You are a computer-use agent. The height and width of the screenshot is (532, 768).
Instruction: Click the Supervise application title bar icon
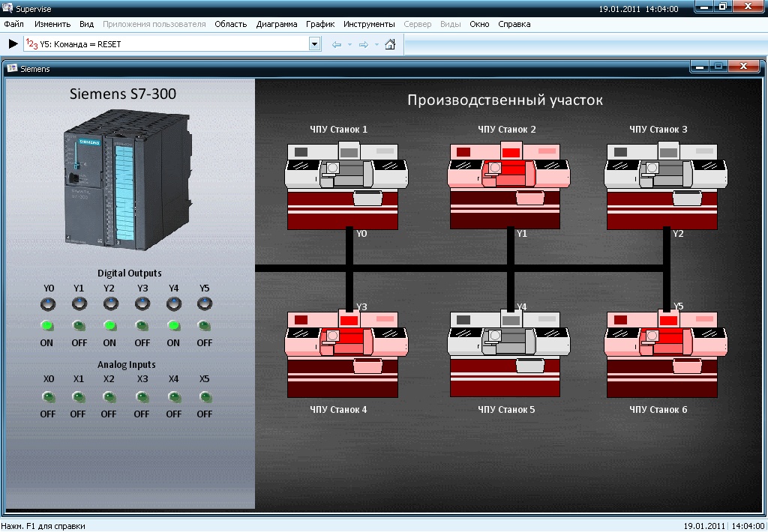coord(7,8)
